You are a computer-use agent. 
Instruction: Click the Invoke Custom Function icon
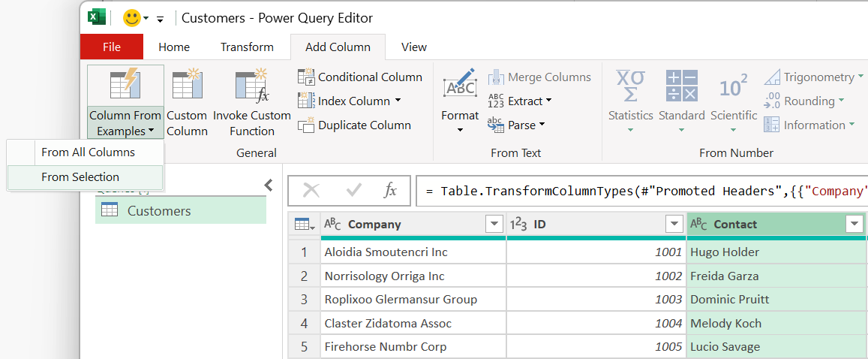point(252,86)
